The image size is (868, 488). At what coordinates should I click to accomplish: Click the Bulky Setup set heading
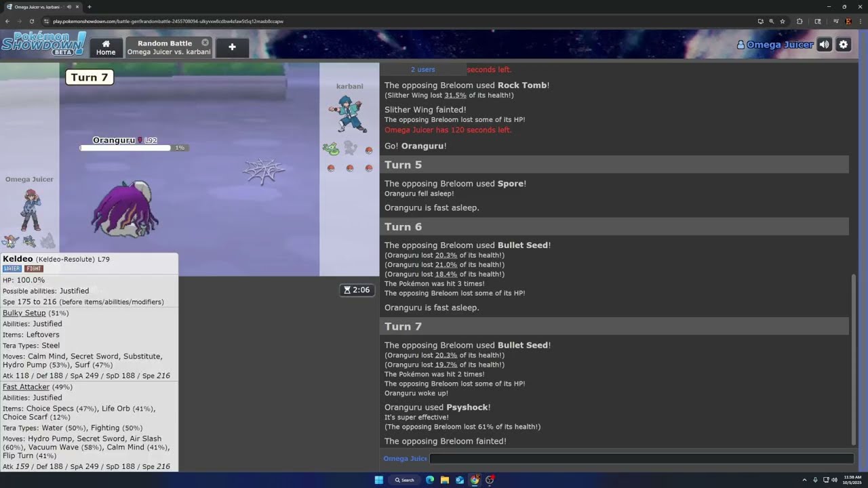tap(24, 313)
